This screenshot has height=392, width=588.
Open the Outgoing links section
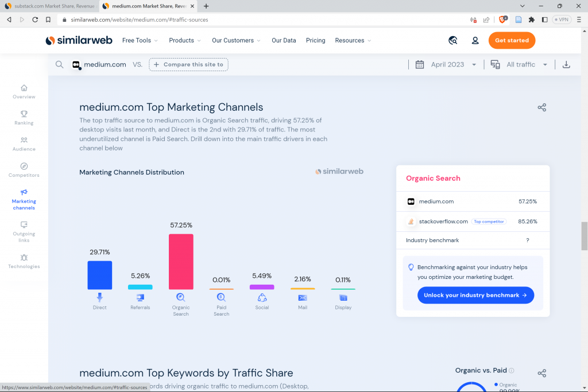(24, 232)
